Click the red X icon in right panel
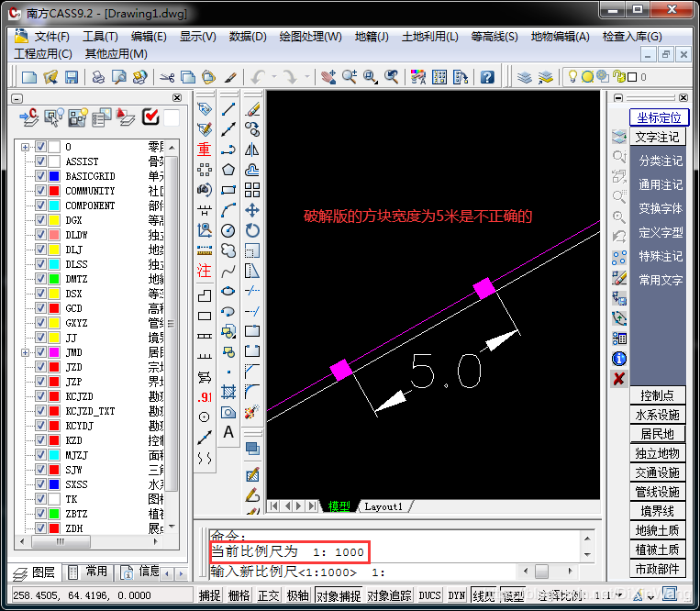Image resolution: width=700 pixels, height=611 pixels. pos(618,379)
